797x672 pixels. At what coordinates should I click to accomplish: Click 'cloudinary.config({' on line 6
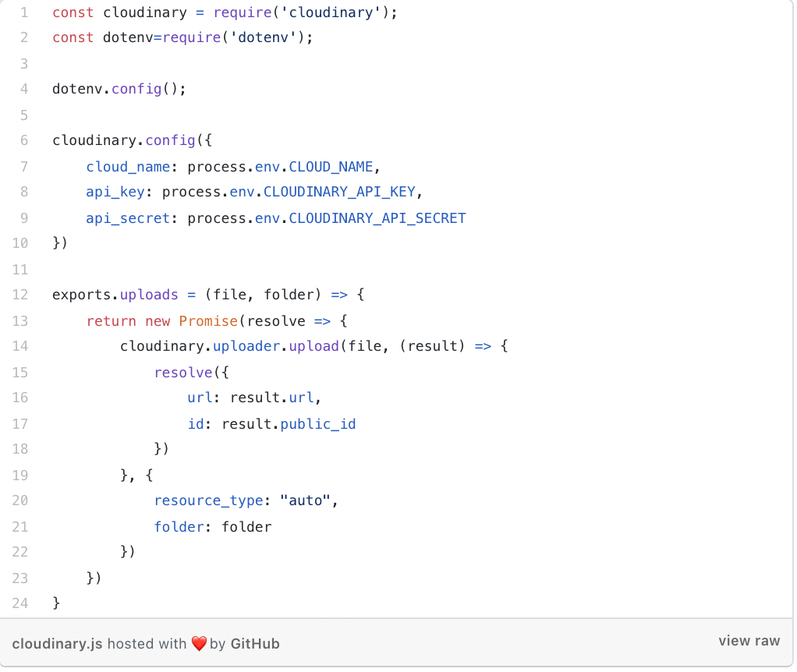[x=132, y=140]
